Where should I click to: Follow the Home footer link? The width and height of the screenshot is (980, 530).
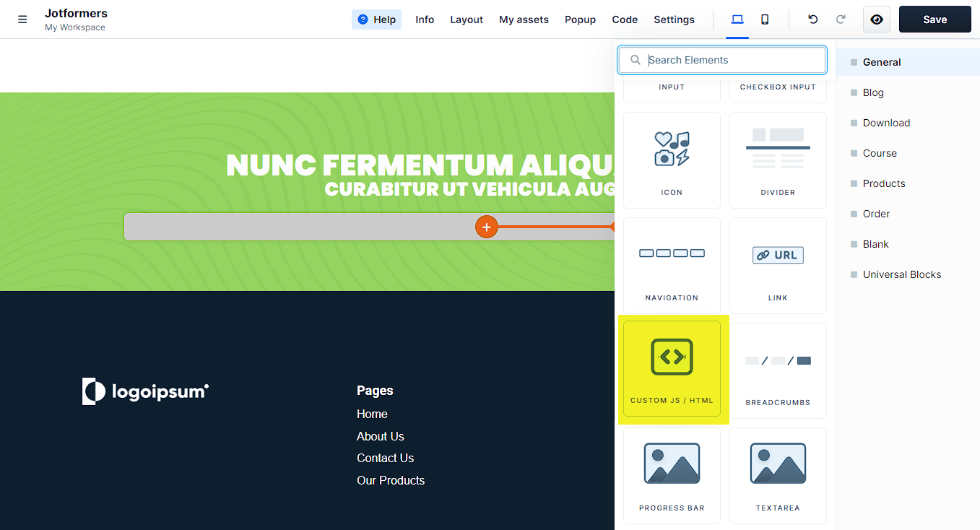[372, 414]
